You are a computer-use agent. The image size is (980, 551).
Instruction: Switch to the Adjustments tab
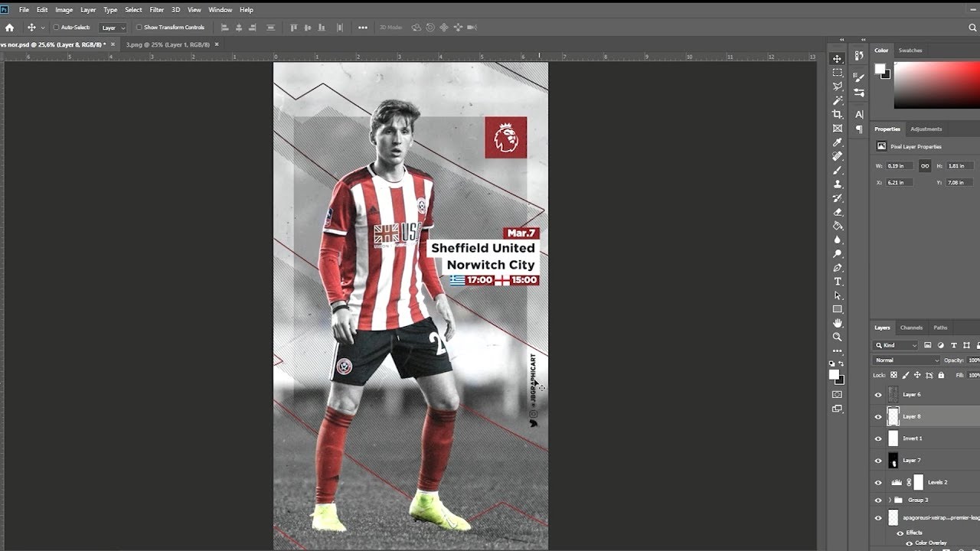tap(926, 129)
